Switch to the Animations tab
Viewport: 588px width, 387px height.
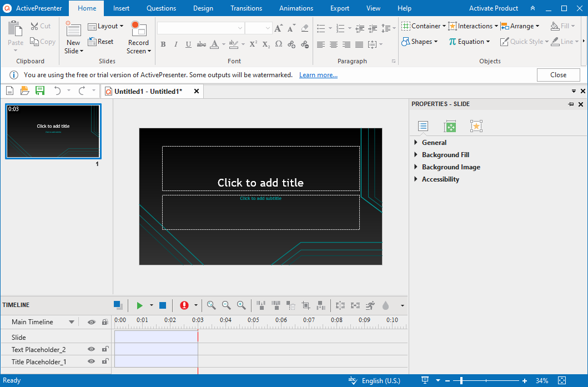[296, 8]
